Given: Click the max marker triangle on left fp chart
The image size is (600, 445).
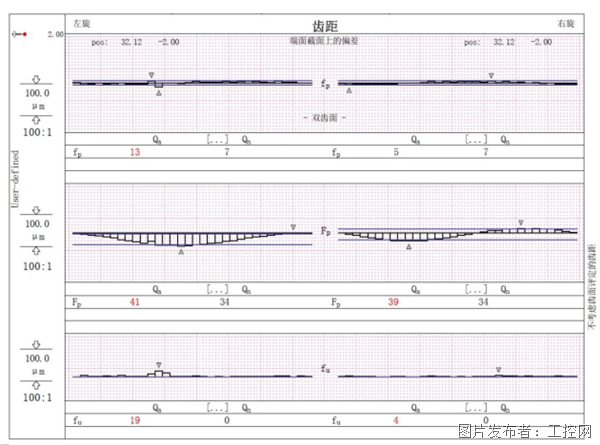Looking at the screenshot, I should point(151,75).
